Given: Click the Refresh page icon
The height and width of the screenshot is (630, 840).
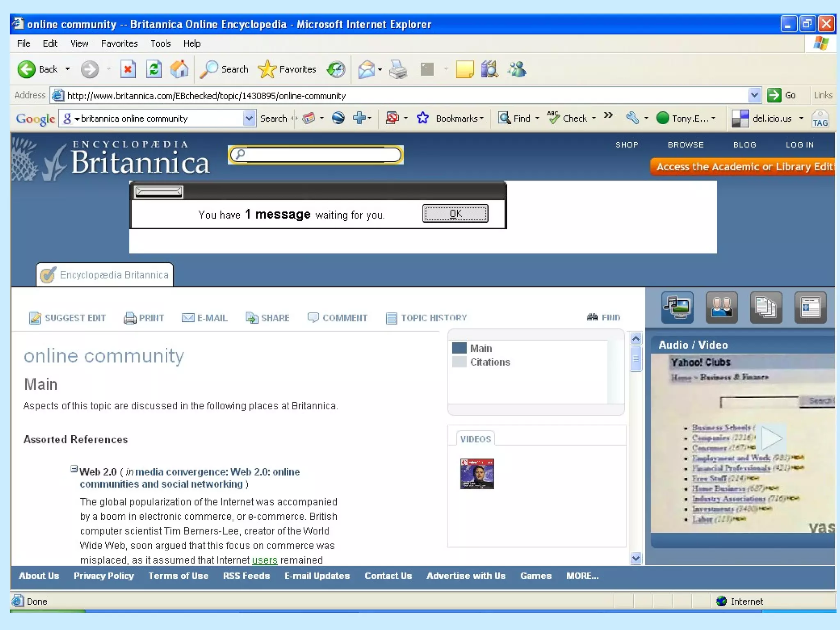Looking at the screenshot, I should click(x=154, y=69).
